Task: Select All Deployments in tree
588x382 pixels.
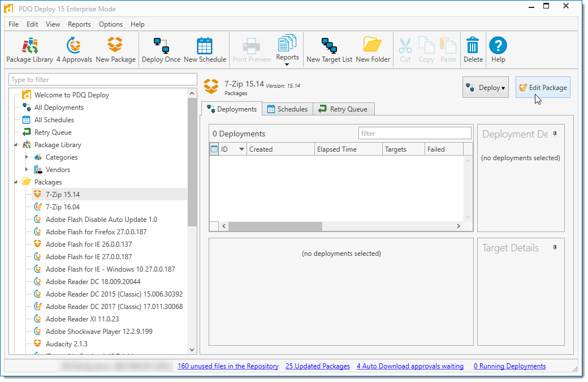Action: point(59,108)
